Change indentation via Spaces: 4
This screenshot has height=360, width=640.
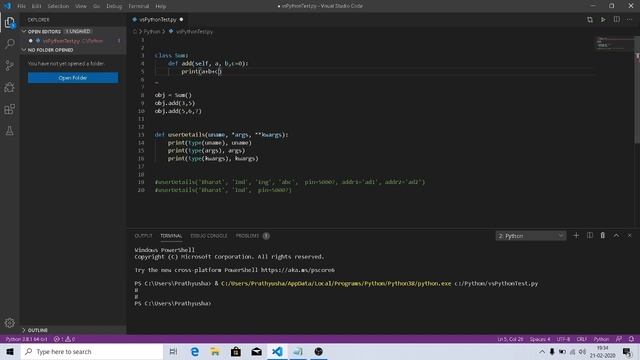(x=540, y=339)
